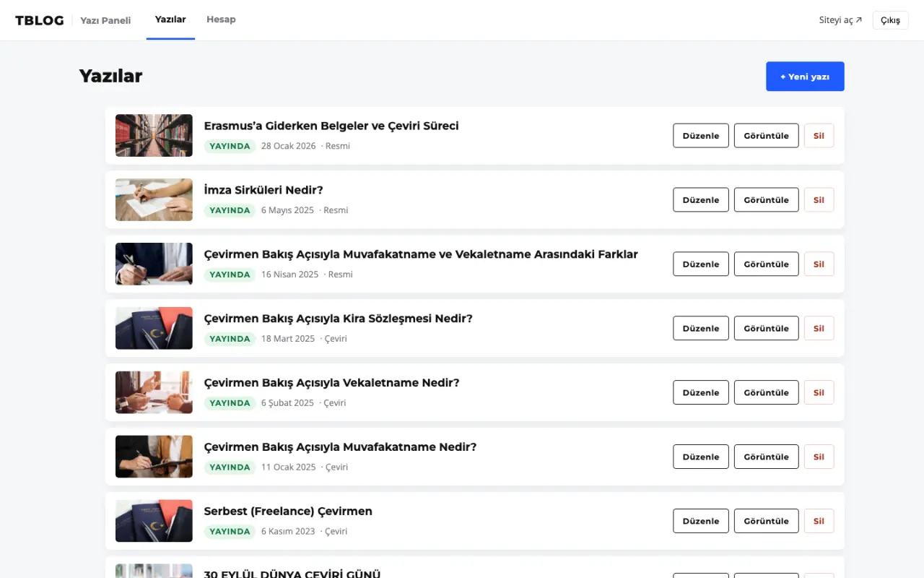Image resolution: width=924 pixels, height=578 pixels.
Task: Edit the Erasmus'a Giderken post with Düzenle
Action: coord(701,136)
